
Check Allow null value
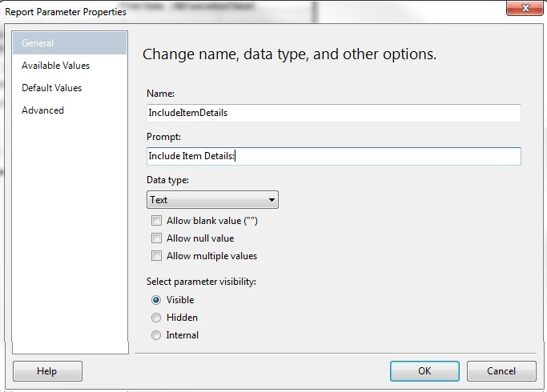156,238
